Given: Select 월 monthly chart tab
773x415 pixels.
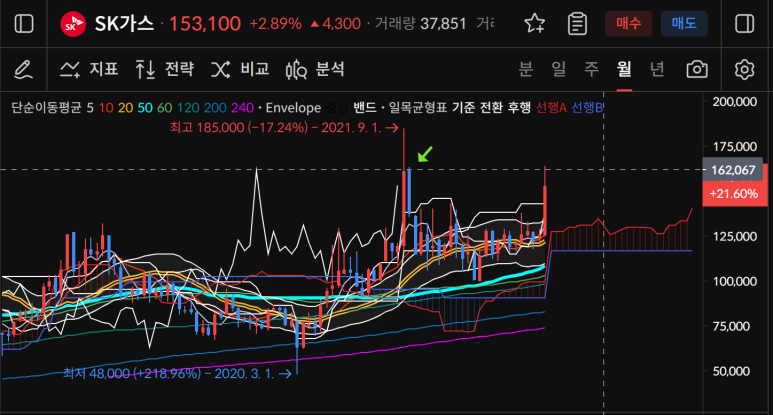Looking at the screenshot, I should (x=624, y=69).
